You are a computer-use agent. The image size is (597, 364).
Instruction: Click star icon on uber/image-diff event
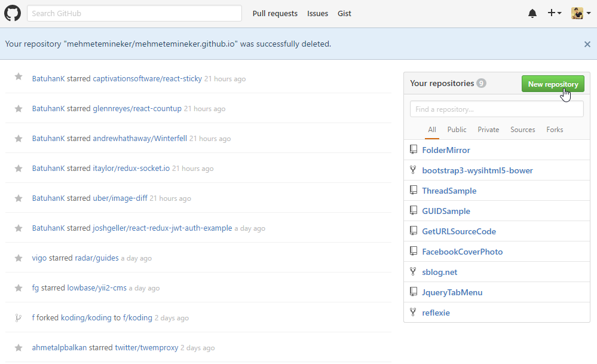(x=19, y=198)
